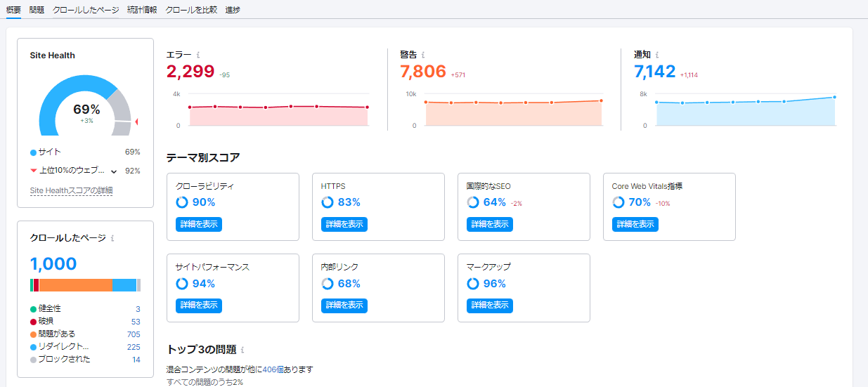Click the 406個 mixed content link
This screenshot has height=387, width=868.
coord(272,369)
